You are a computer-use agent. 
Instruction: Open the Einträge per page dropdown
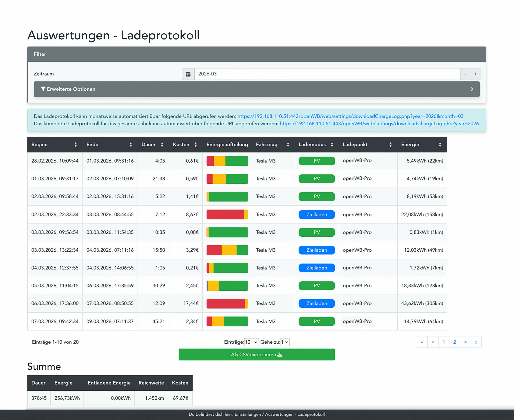click(x=251, y=342)
